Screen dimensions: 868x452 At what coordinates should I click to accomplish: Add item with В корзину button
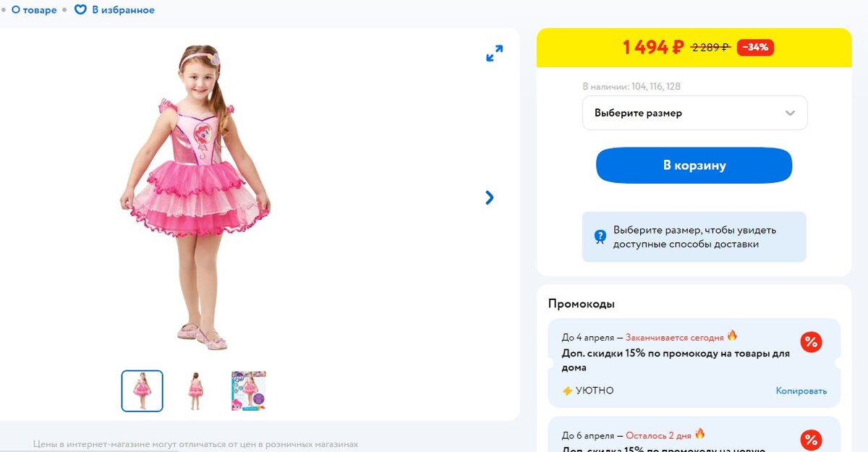(694, 165)
